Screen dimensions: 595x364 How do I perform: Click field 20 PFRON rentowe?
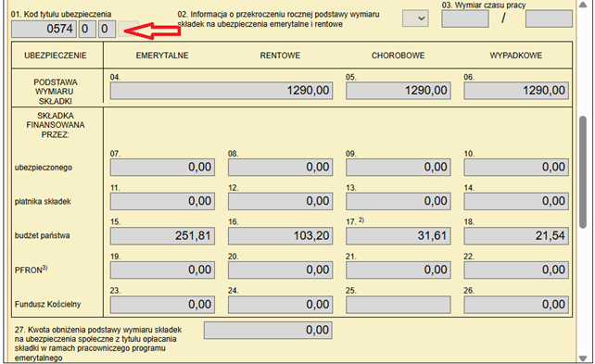pos(281,270)
